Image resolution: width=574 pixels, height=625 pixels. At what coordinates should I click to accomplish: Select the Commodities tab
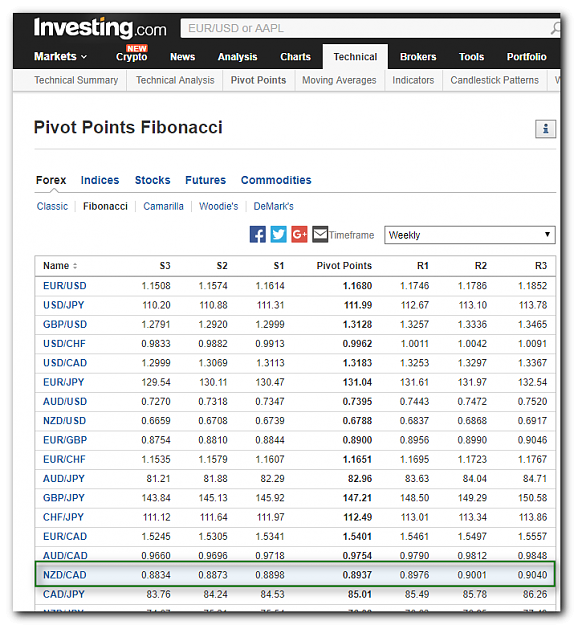(276, 180)
